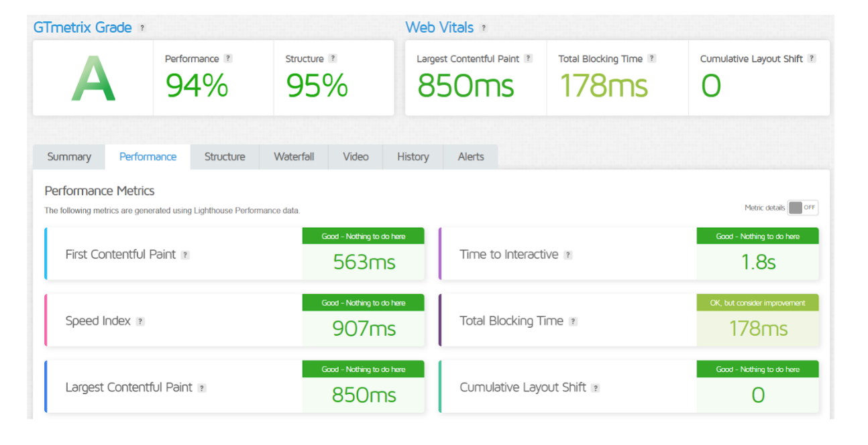Viewport: 868px width, 445px height.
Task: Open help for Largest Contentful Paint in Web Vitals
Action: [529, 59]
